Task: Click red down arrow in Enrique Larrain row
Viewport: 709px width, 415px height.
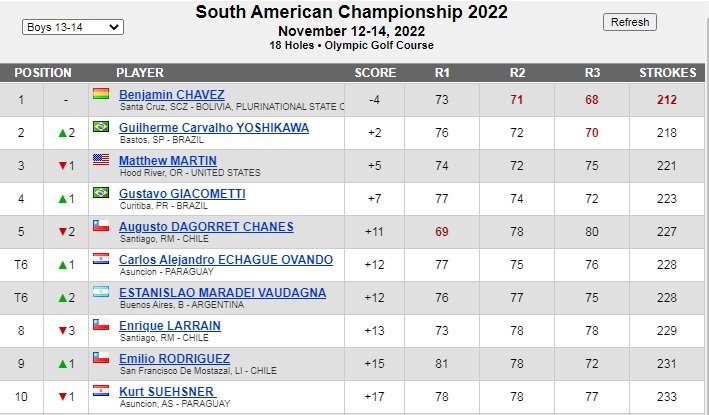Action: click(x=63, y=331)
